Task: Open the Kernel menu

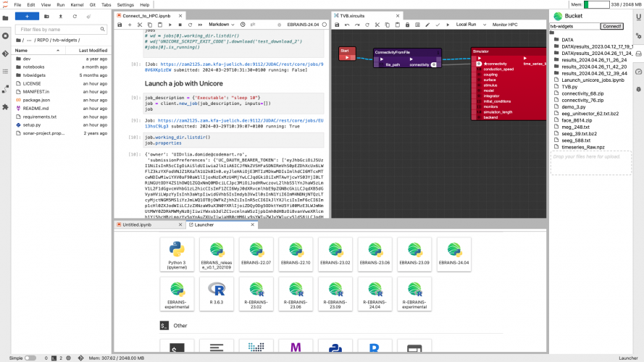Action: click(77, 4)
